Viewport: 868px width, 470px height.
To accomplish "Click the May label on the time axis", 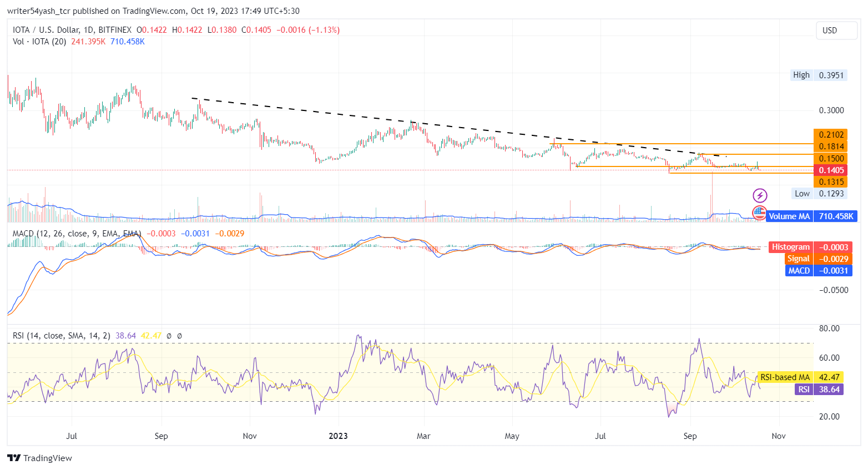I will (512, 436).
